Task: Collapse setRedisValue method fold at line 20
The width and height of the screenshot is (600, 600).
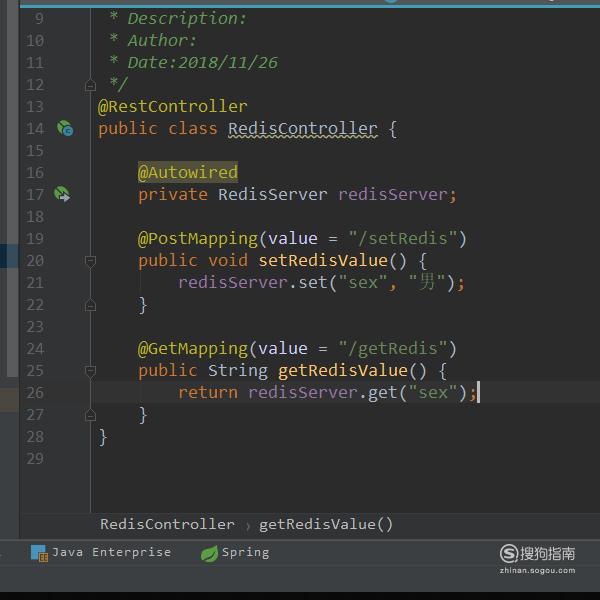Action: 90,261
